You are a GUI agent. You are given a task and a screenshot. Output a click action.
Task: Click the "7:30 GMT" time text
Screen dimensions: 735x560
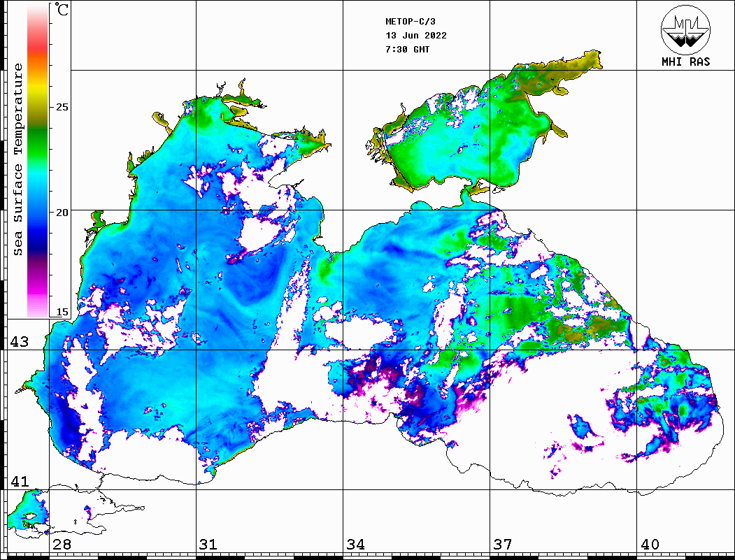[407, 49]
